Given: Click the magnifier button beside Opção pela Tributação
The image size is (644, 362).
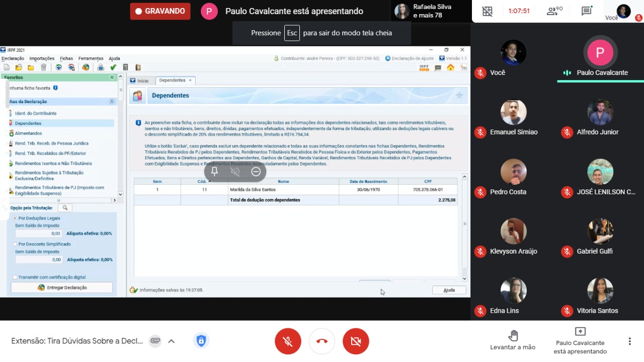Looking at the screenshot, I should pyautogui.click(x=65, y=208).
